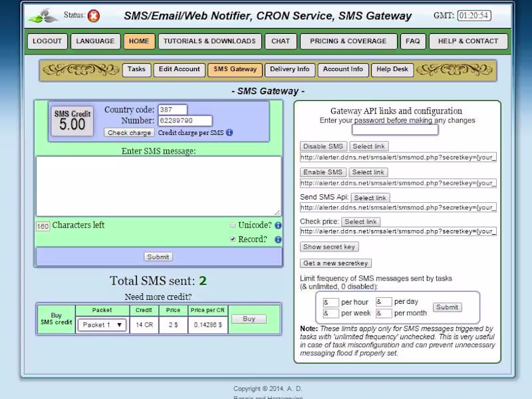Viewport: 532px width, 399px height.
Task: Click the '14 CR' credit cell
Action: (x=144, y=325)
